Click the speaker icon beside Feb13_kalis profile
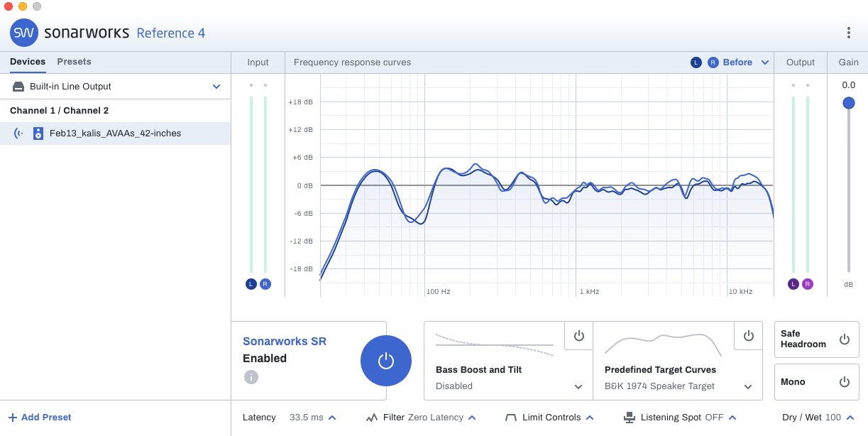This screenshot has width=868, height=436. point(38,133)
